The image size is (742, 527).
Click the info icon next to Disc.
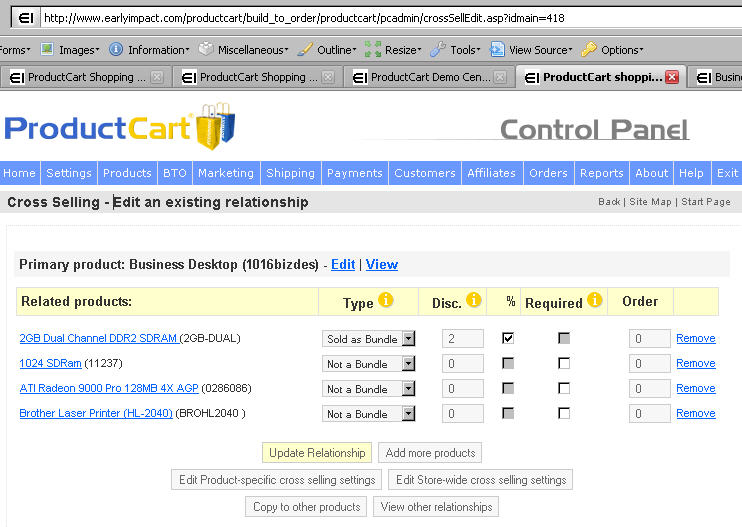[474, 300]
